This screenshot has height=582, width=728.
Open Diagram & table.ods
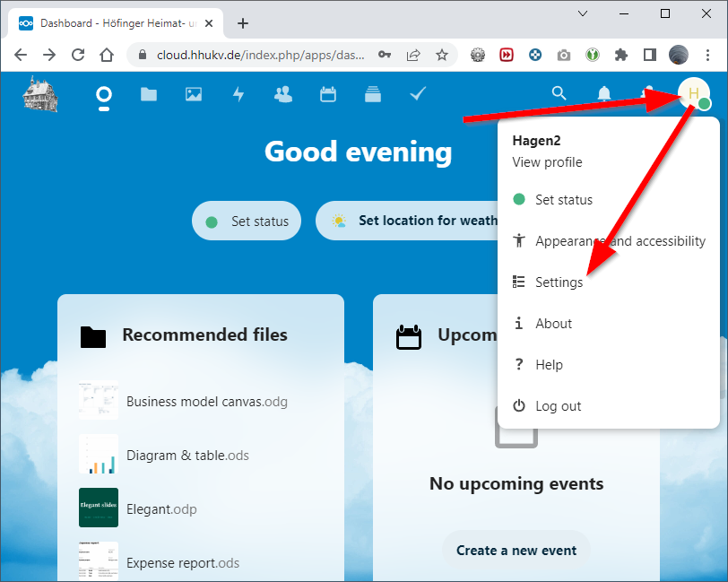coord(187,456)
